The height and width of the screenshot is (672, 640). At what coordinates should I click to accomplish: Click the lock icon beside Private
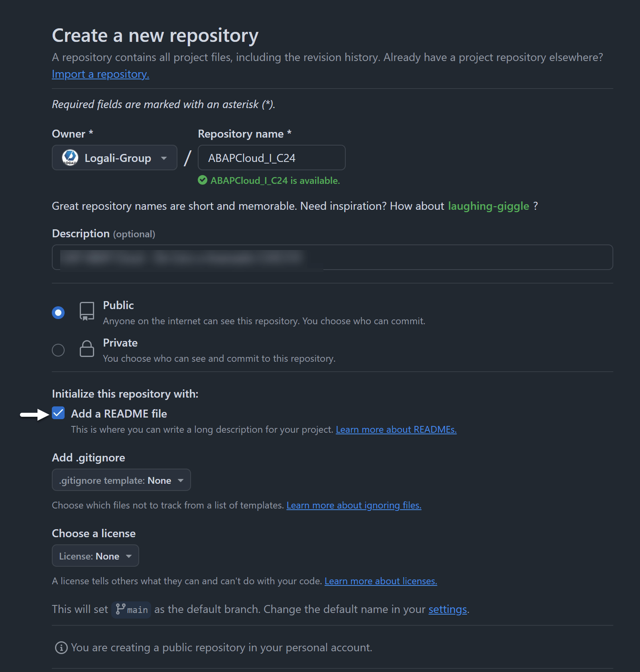coord(87,349)
